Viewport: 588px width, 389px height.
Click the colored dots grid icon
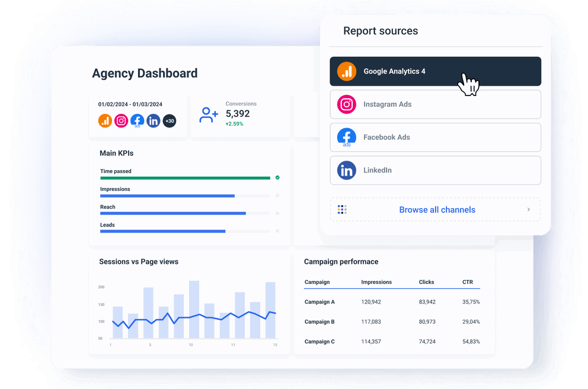click(x=342, y=210)
